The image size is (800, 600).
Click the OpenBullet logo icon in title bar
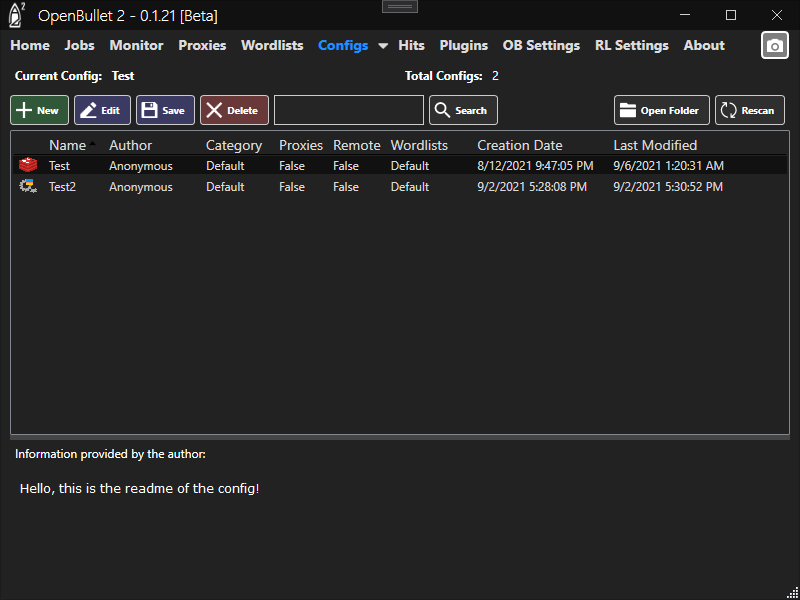(x=17, y=15)
